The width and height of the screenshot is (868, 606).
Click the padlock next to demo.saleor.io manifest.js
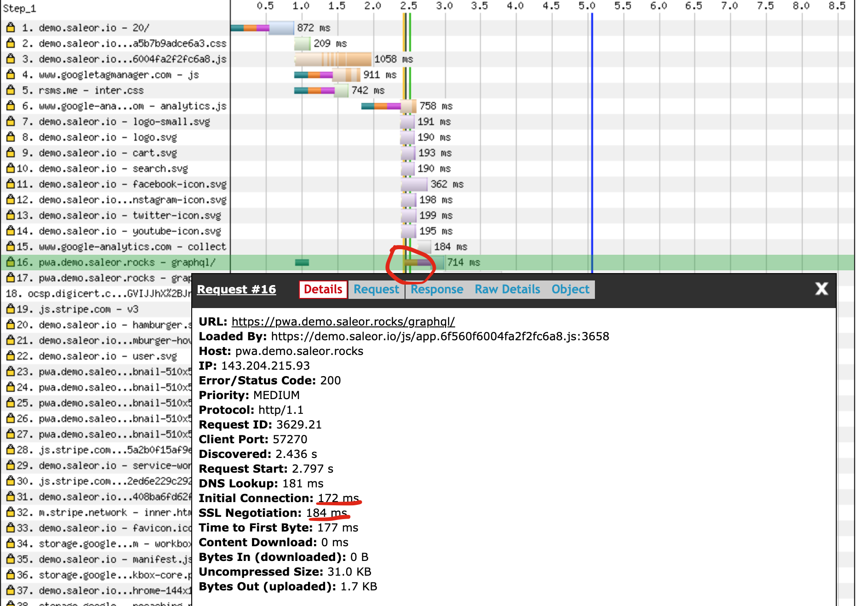click(10, 559)
